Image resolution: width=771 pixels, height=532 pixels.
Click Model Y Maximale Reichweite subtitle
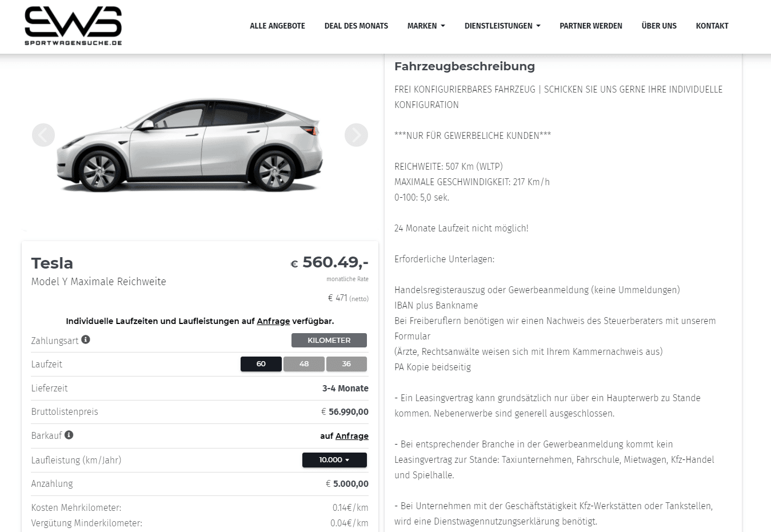pyautogui.click(x=99, y=282)
